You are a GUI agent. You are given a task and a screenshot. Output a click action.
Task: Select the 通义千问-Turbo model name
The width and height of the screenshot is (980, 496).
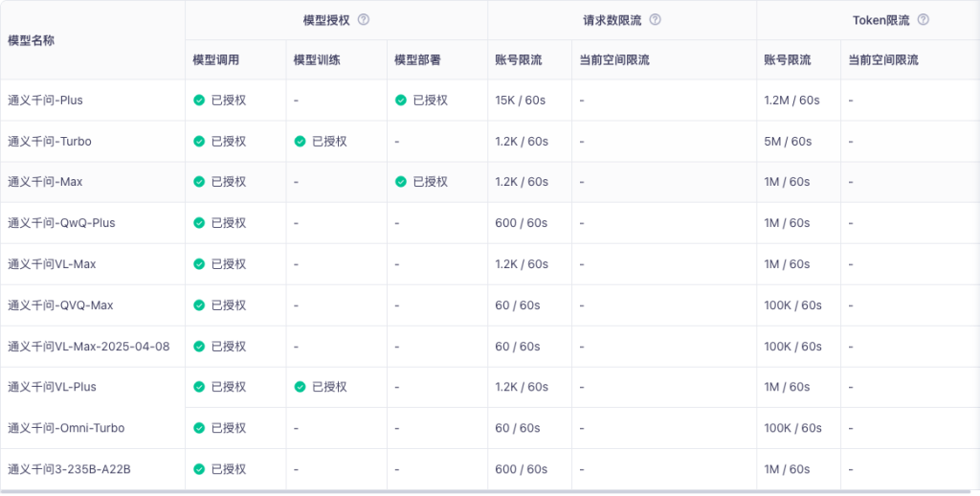[50, 142]
